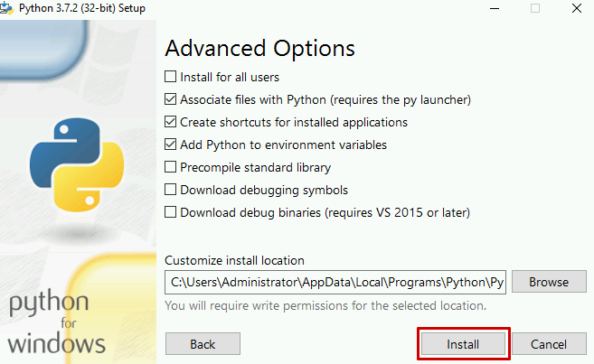Cancel the Python setup
The image size is (594, 364).
click(549, 344)
